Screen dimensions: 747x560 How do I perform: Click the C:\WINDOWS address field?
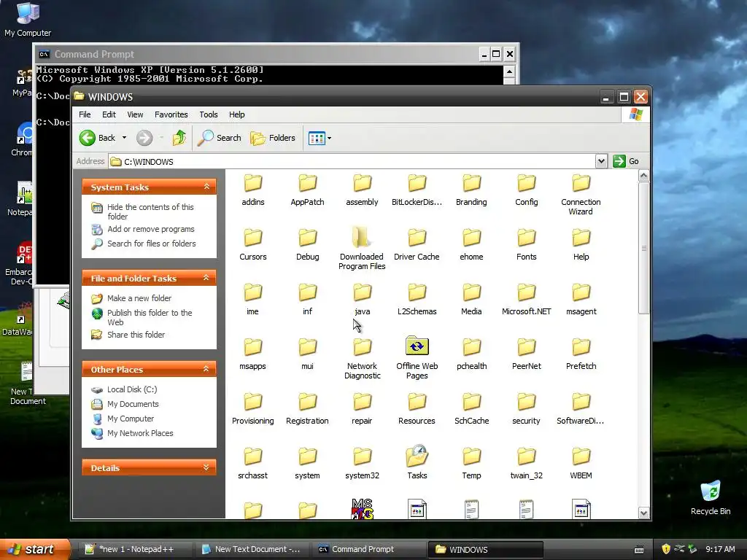pyautogui.click(x=352, y=161)
